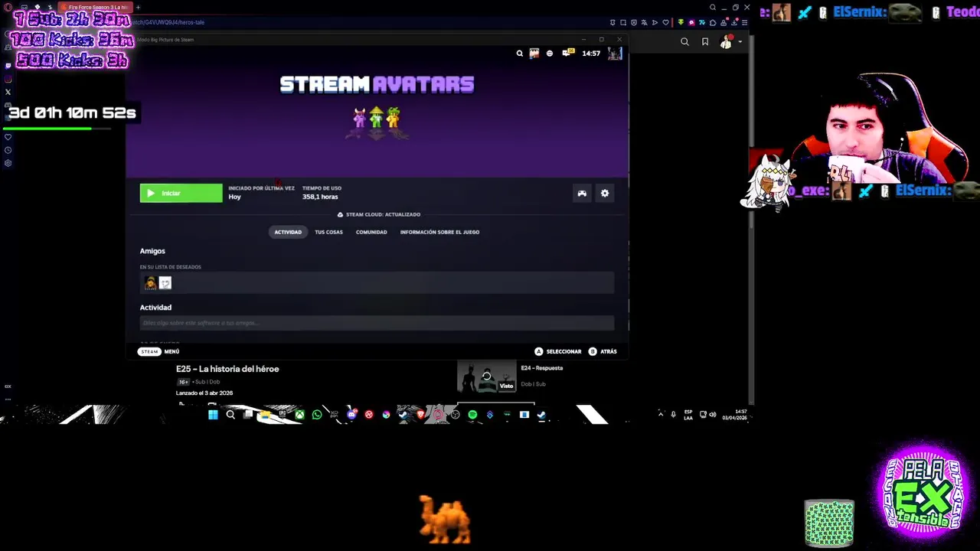Open a new browser tab with plus button
This screenshot has width=980, height=551.
139,8
